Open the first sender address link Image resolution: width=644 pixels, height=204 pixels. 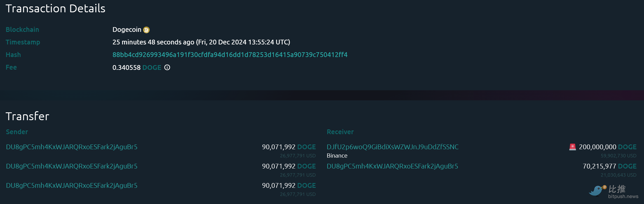click(x=72, y=147)
